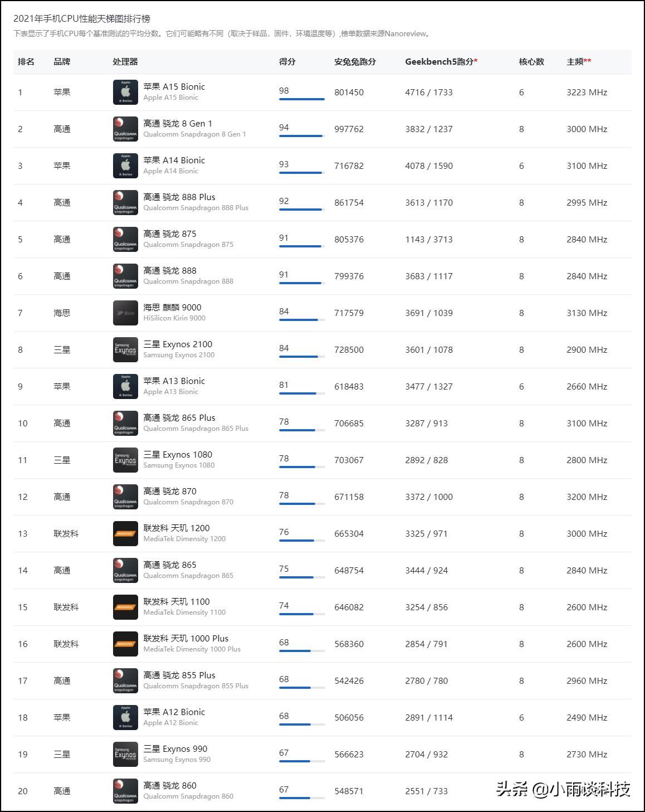
Task: Sort by the Geekbench5跑分 column header
Action: (441, 62)
